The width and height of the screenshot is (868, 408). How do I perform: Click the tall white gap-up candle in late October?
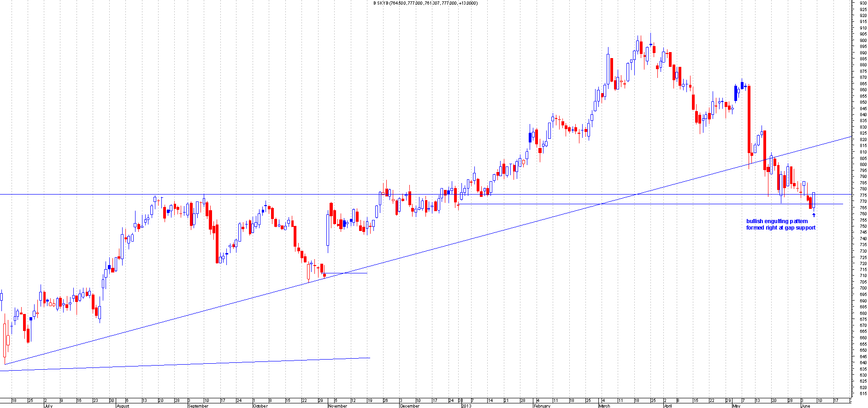328,229
